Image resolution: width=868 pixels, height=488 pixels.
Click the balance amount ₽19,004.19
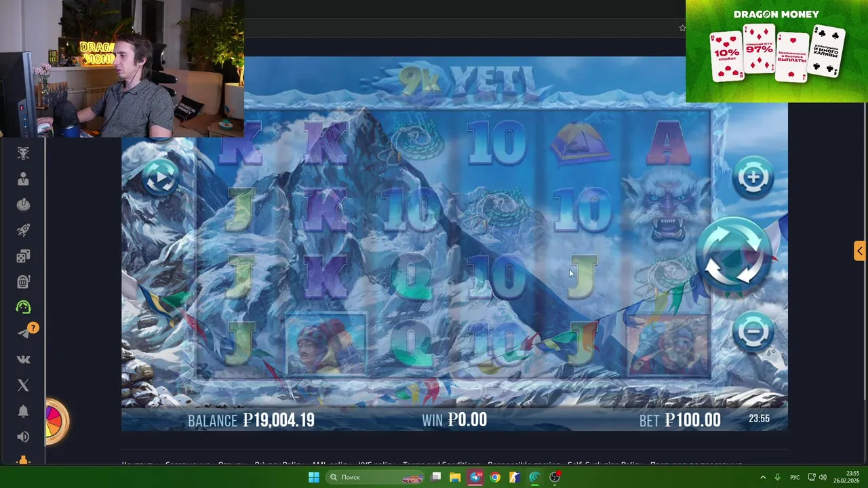[279, 420]
